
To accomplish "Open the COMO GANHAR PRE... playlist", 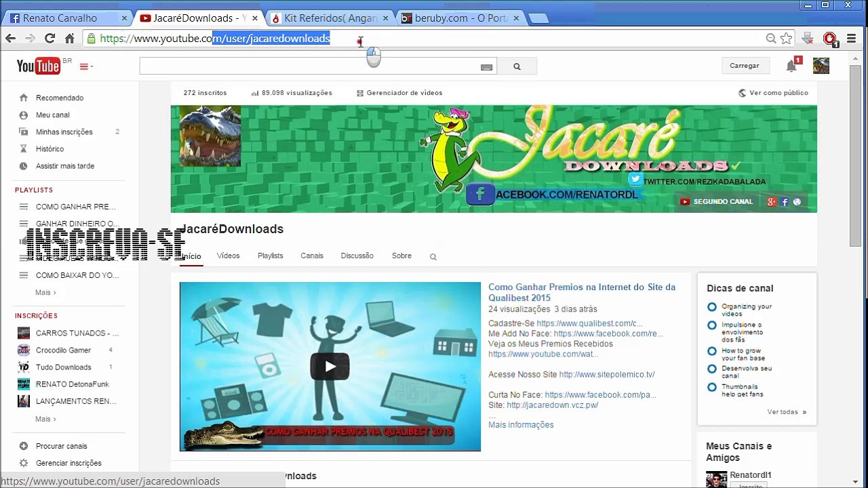I will [x=75, y=207].
